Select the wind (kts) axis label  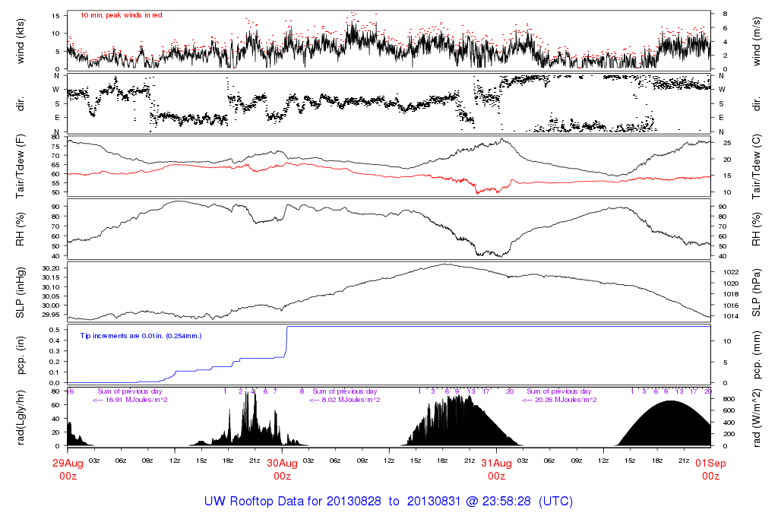[x=21, y=40]
